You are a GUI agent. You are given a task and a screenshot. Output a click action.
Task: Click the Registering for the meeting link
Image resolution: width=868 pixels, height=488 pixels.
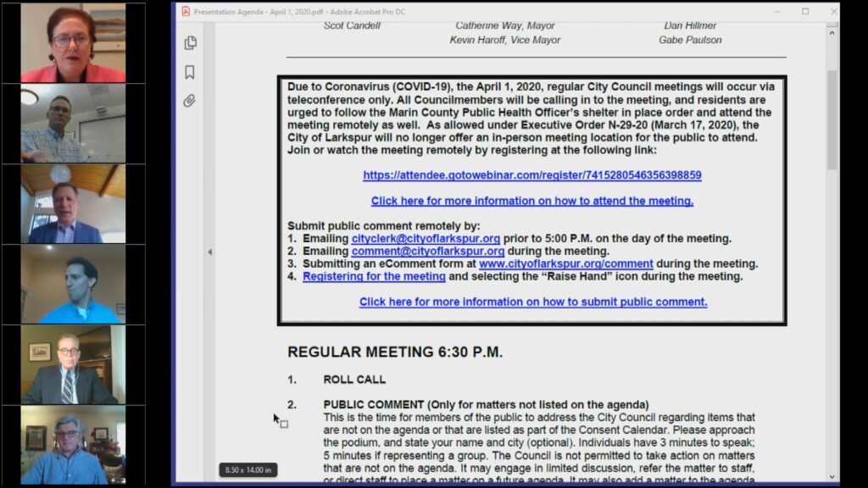pos(374,276)
